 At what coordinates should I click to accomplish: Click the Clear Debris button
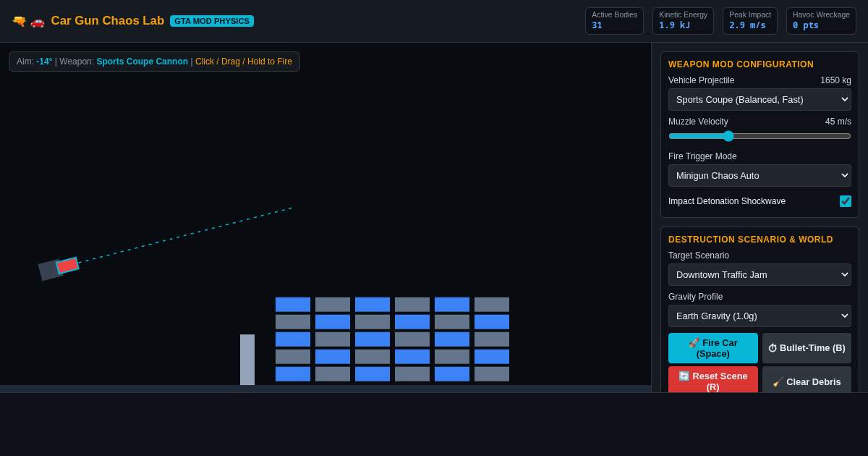coord(807,380)
